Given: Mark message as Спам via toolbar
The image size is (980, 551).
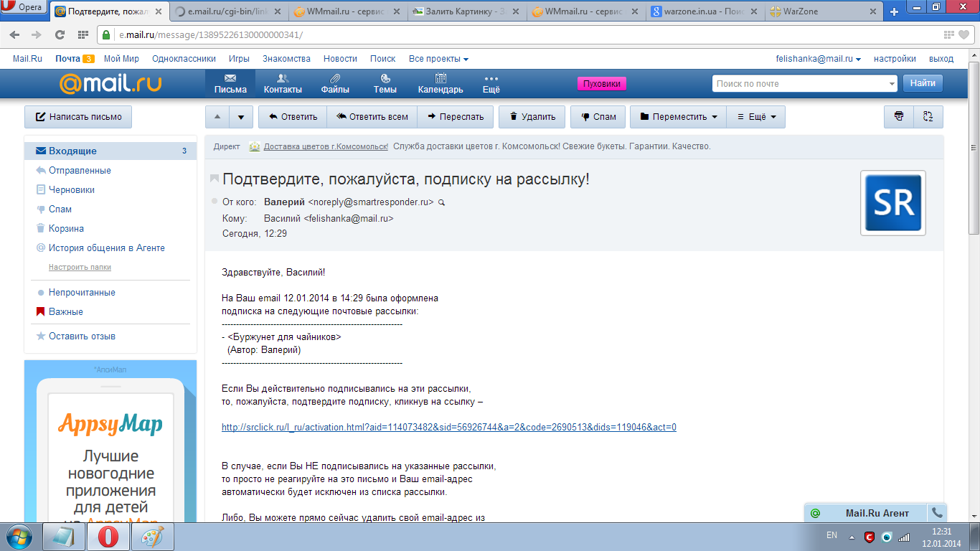Looking at the screenshot, I should click(x=598, y=117).
